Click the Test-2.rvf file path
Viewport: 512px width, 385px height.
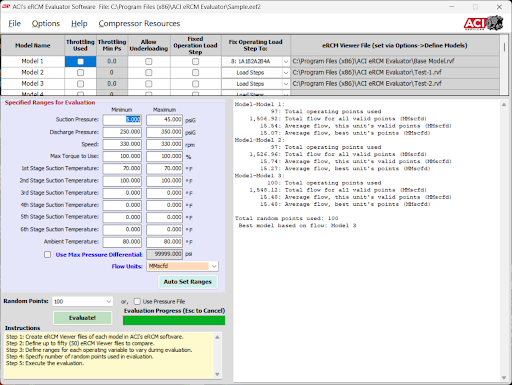tap(367, 84)
